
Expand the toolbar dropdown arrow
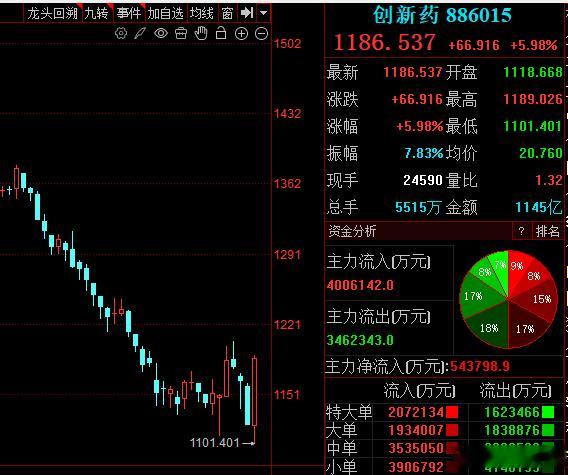click(264, 13)
